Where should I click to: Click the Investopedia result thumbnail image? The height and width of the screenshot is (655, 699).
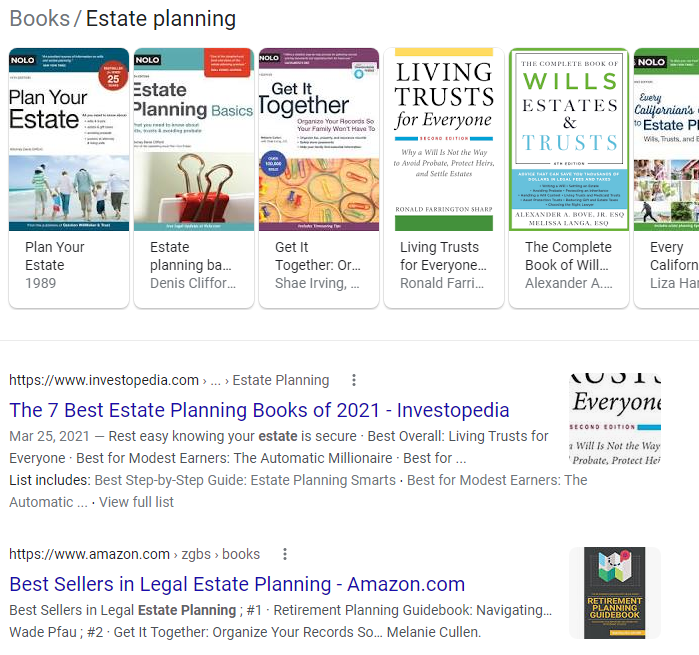pyautogui.click(x=615, y=421)
